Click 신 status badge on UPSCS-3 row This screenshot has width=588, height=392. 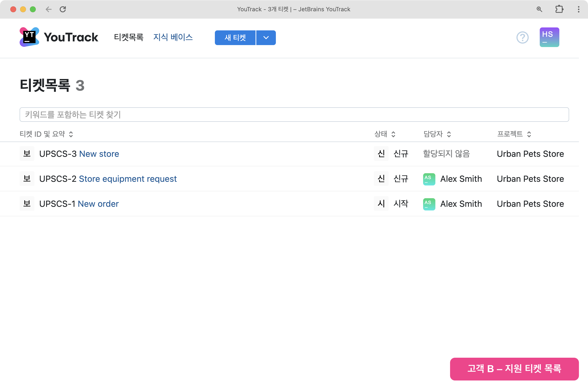[381, 154]
